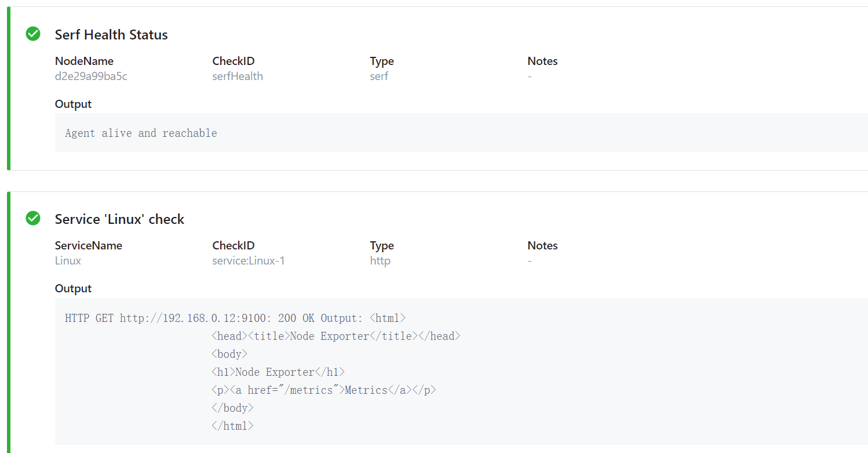Click the serf type value
The height and width of the screenshot is (453, 868).
[x=379, y=76]
